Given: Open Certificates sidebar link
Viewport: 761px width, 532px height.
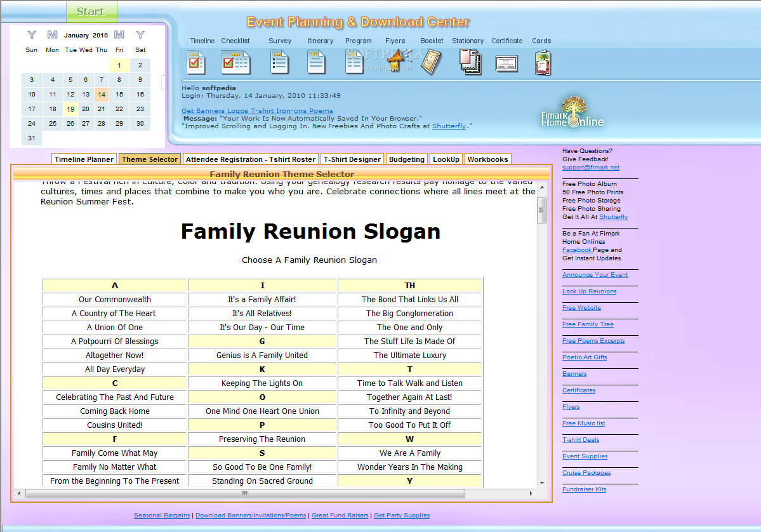Looking at the screenshot, I should coord(578,390).
